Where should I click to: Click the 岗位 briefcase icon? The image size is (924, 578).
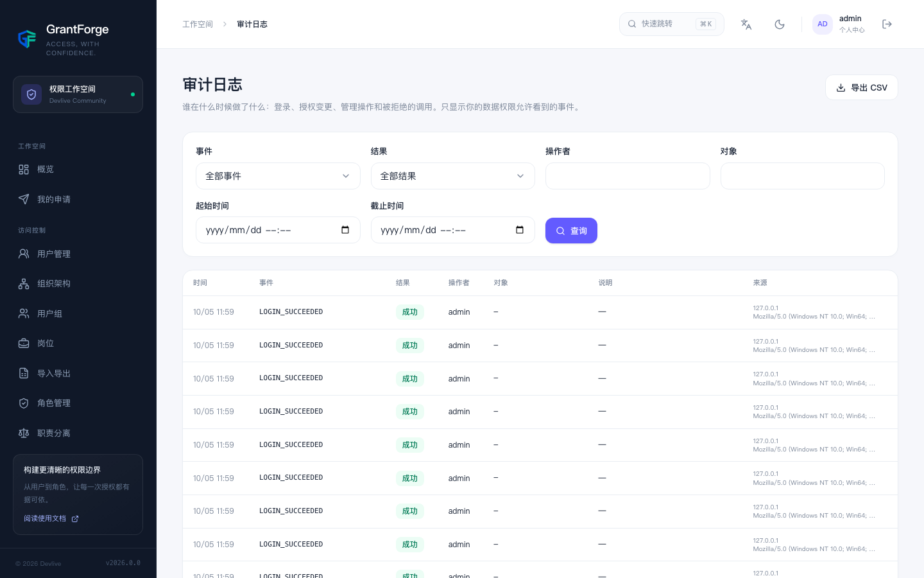pos(24,344)
